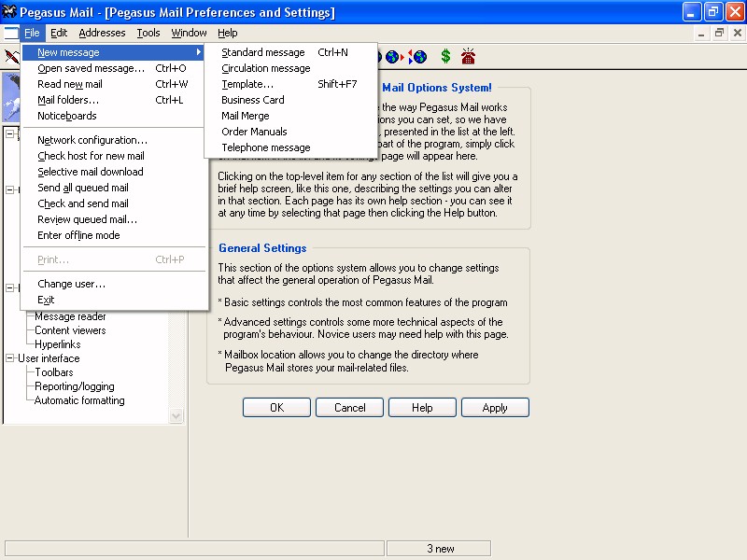The image size is (747, 560).
Task: Open the New message submenu arrow
Action: point(198,52)
